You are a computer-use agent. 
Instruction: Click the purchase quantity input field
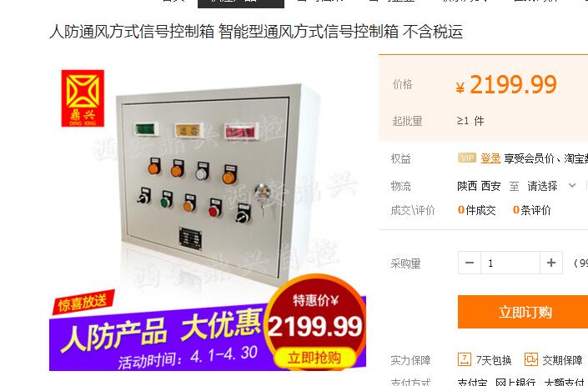coord(510,263)
